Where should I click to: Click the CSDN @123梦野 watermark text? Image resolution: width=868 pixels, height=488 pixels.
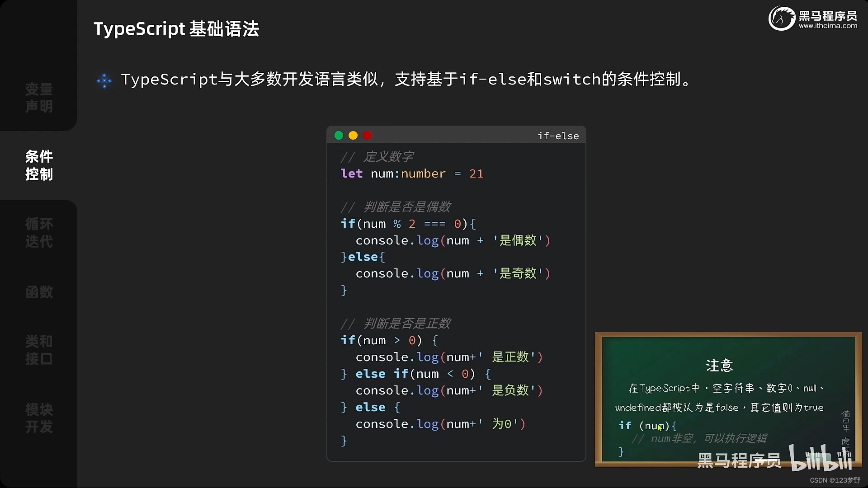coord(836,480)
